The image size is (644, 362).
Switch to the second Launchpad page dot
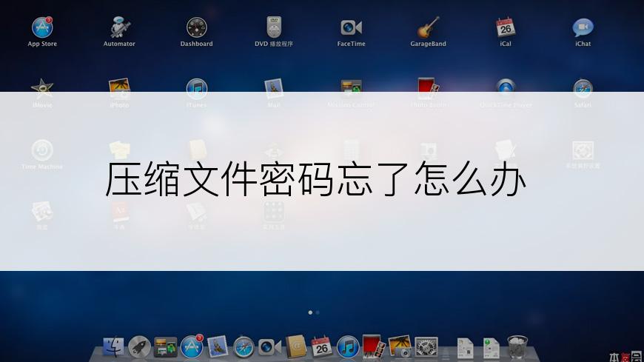tap(318, 312)
